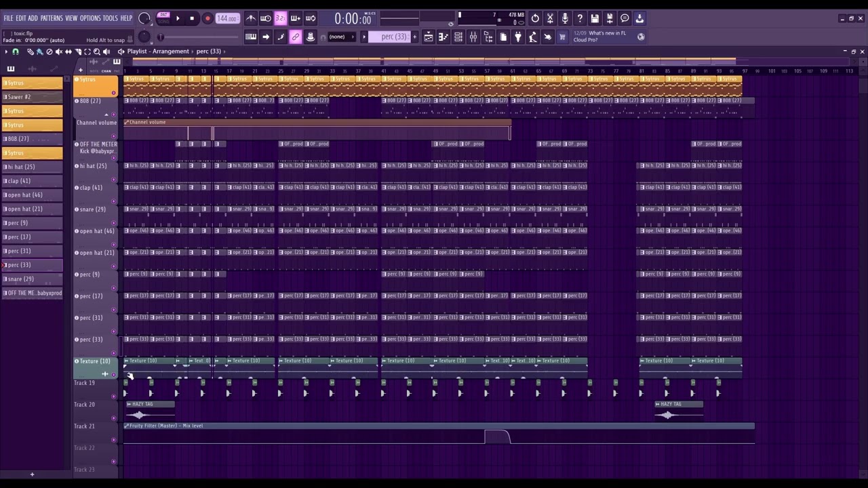Open the audio editor scissors icon
Viewport: 868px width, 488px height.
pos(550,18)
